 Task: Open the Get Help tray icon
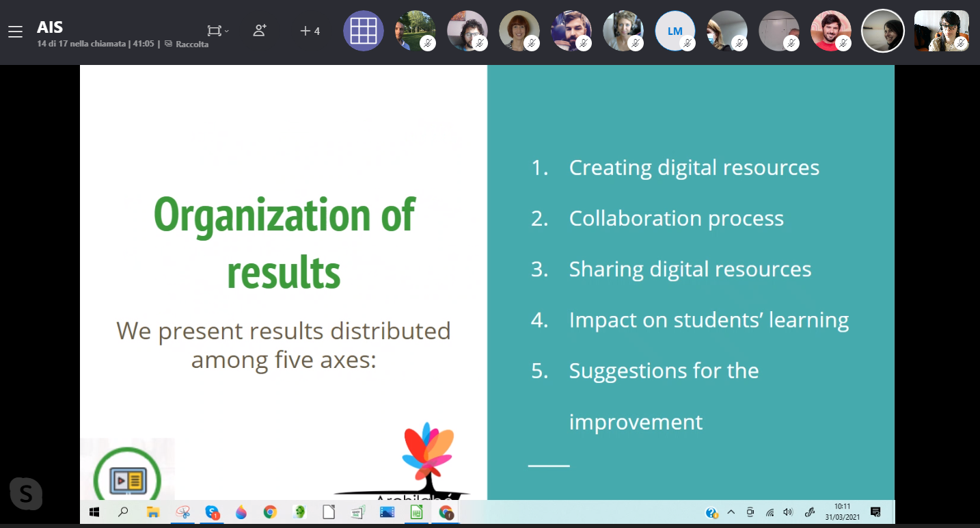click(711, 512)
